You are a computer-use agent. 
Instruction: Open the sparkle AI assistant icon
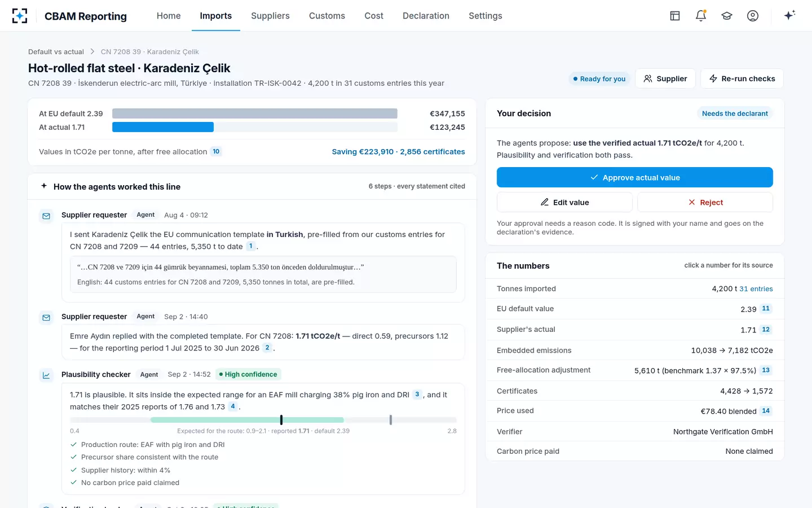point(789,15)
